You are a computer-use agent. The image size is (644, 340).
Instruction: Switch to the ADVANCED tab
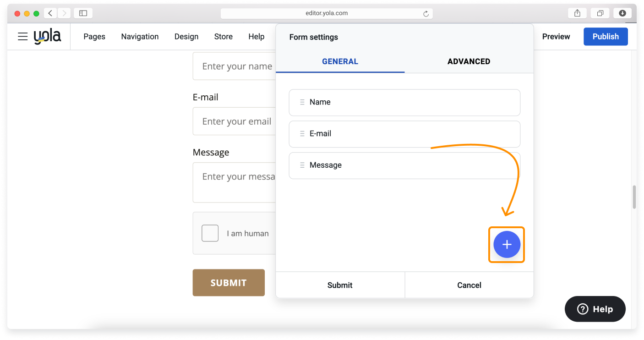tap(469, 61)
